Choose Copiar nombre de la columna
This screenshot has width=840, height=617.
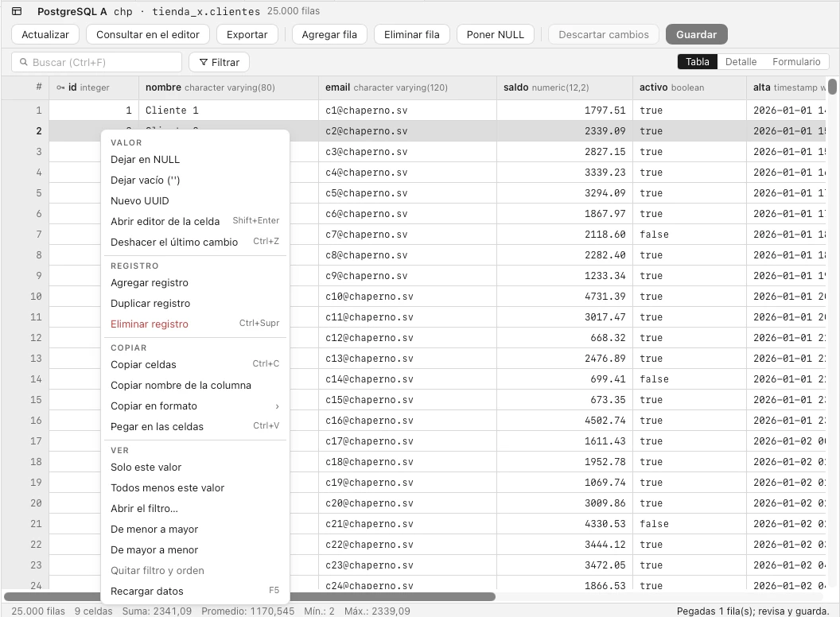(195, 386)
